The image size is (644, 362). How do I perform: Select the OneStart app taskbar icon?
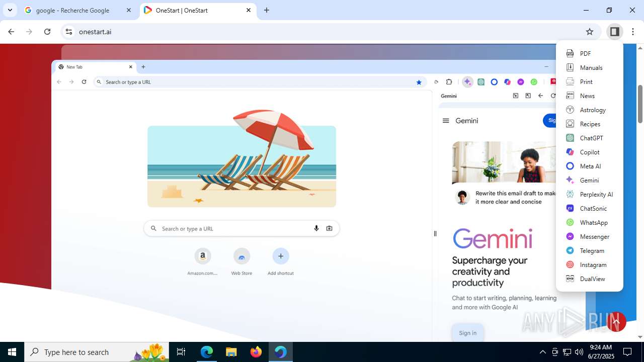pos(281,352)
